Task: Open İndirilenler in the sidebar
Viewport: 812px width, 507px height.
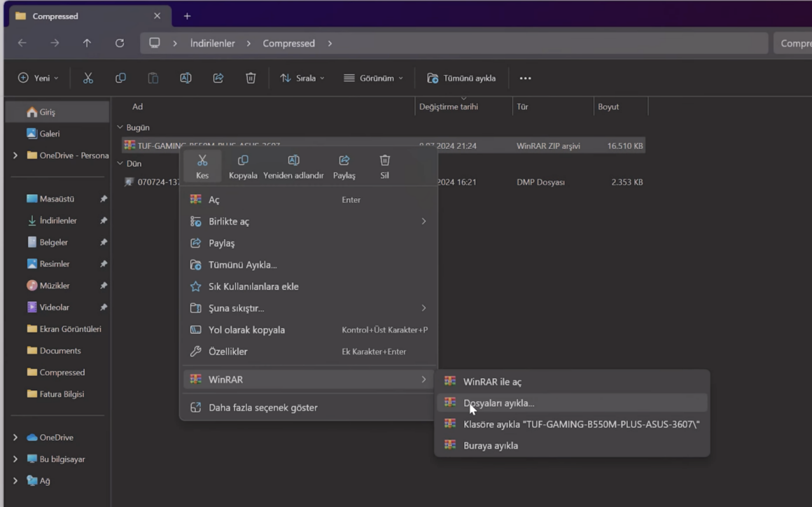Action: pyautogui.click(x=58, y=221)
